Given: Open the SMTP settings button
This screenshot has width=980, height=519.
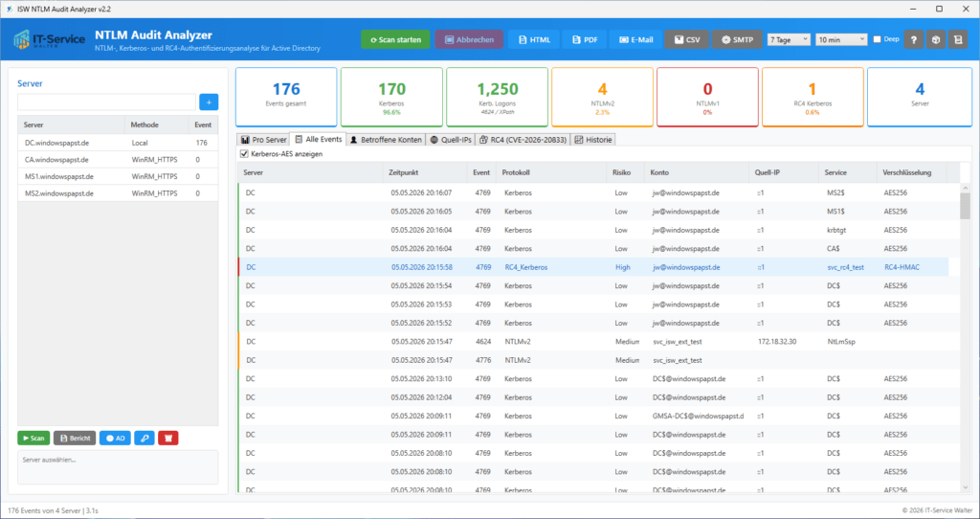Looking at the screenshot, I should 738,39.
